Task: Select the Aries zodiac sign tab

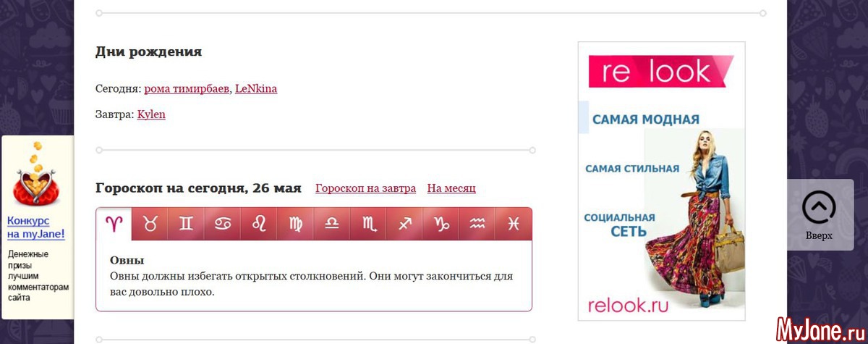Action: tap(114, 225)
